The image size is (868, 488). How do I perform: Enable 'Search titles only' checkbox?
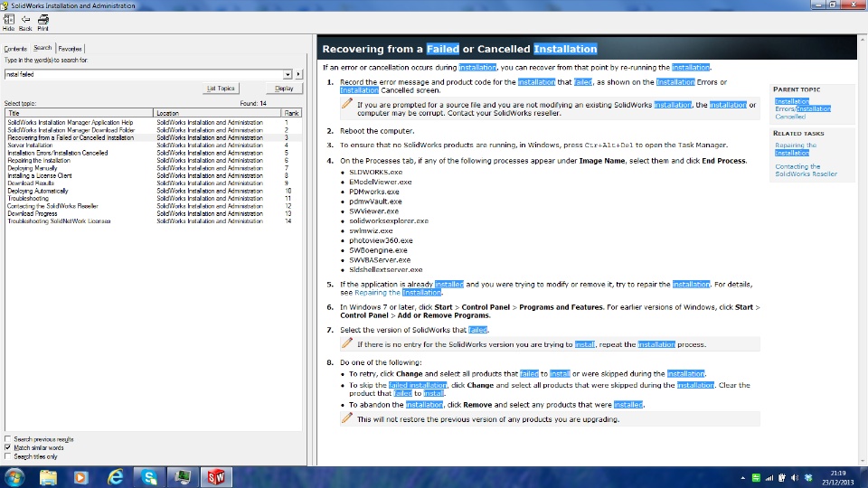8,456
